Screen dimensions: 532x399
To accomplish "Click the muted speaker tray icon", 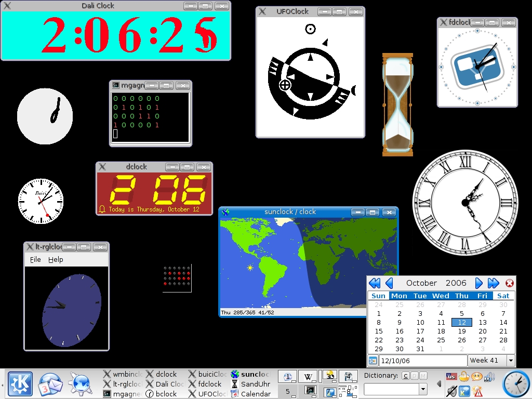I will click(451, 391).
